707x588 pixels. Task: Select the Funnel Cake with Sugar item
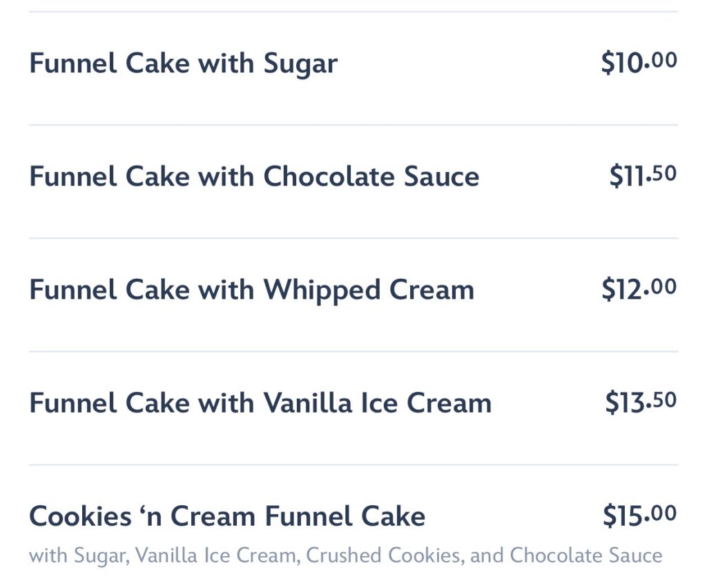click(183, 63)
